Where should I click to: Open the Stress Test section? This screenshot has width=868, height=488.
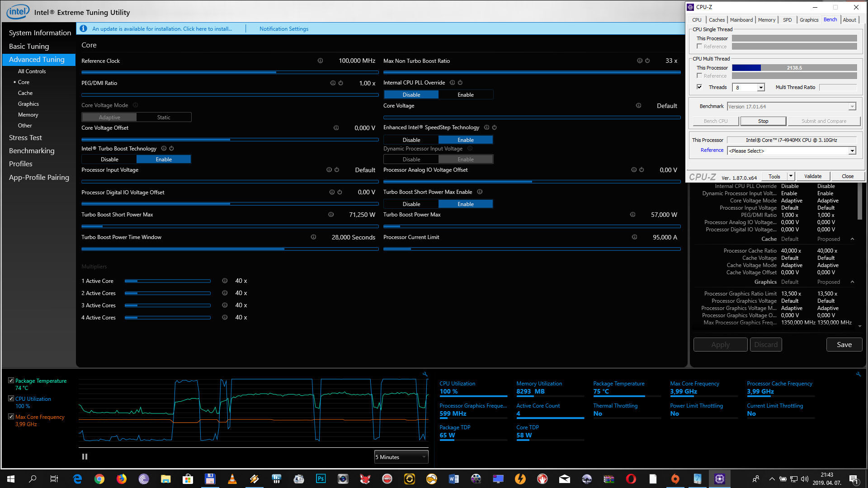(25, 138)
